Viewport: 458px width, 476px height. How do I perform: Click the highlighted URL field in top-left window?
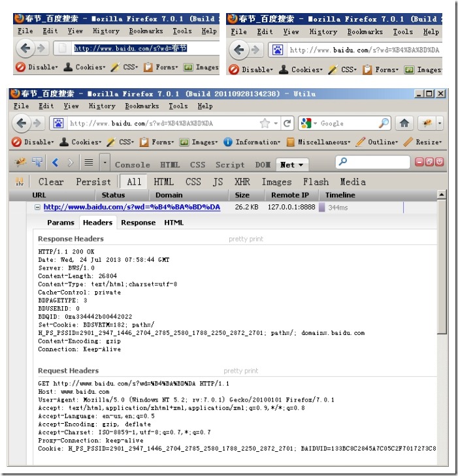130,48
